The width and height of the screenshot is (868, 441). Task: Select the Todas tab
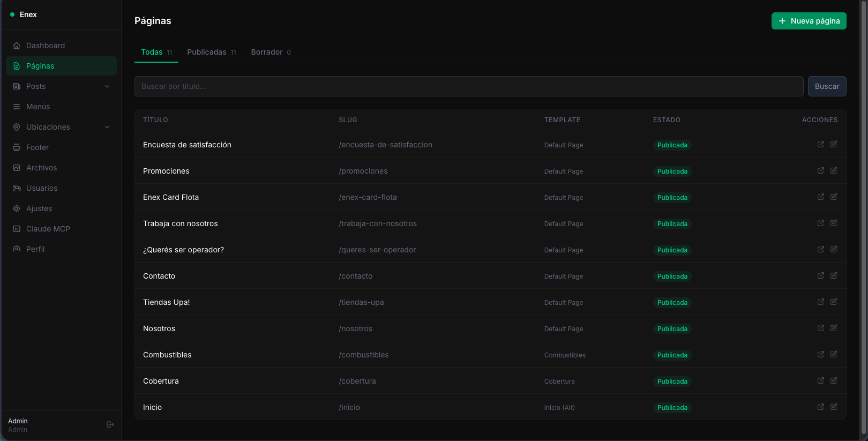156,52
